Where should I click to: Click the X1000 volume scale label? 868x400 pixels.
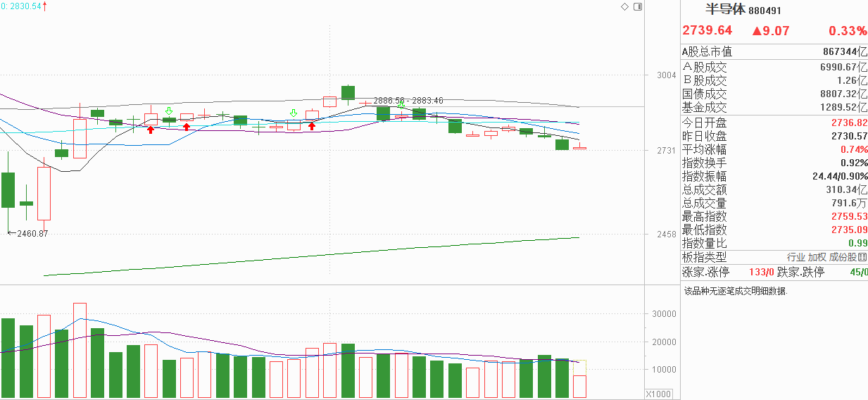pyautogui.click(x=660, y=394)
